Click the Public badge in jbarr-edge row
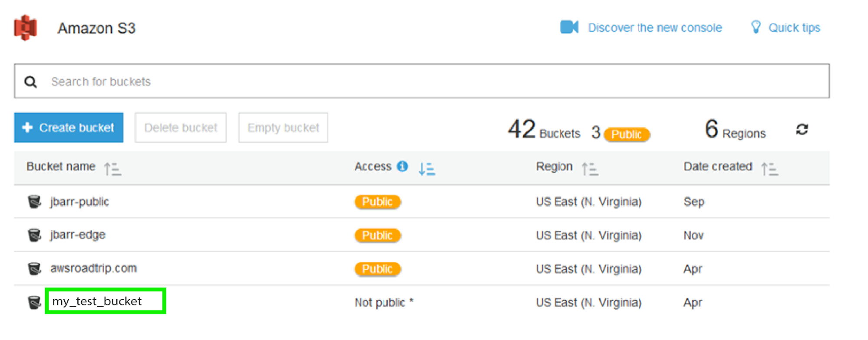868x340 pixels. point(377,235)
